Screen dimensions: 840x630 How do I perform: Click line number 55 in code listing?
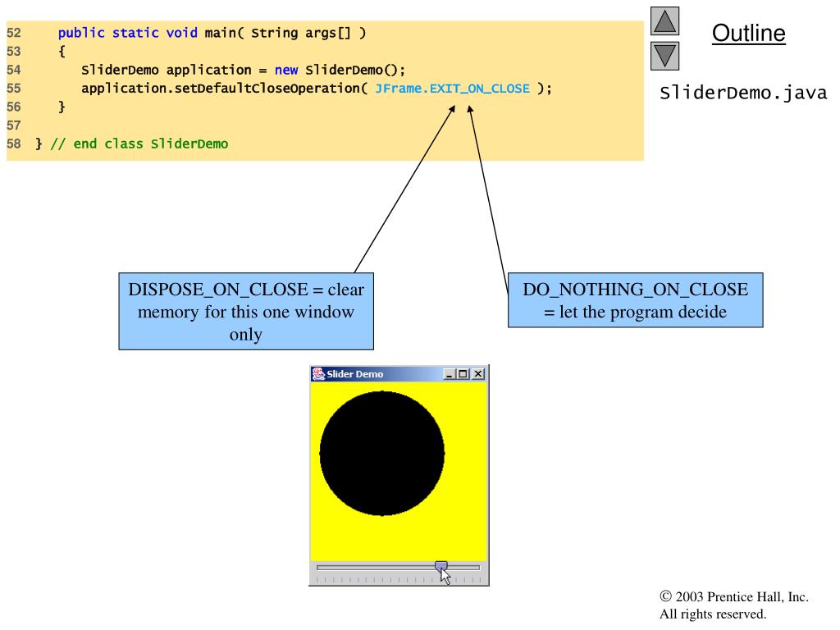click(14, 89)
